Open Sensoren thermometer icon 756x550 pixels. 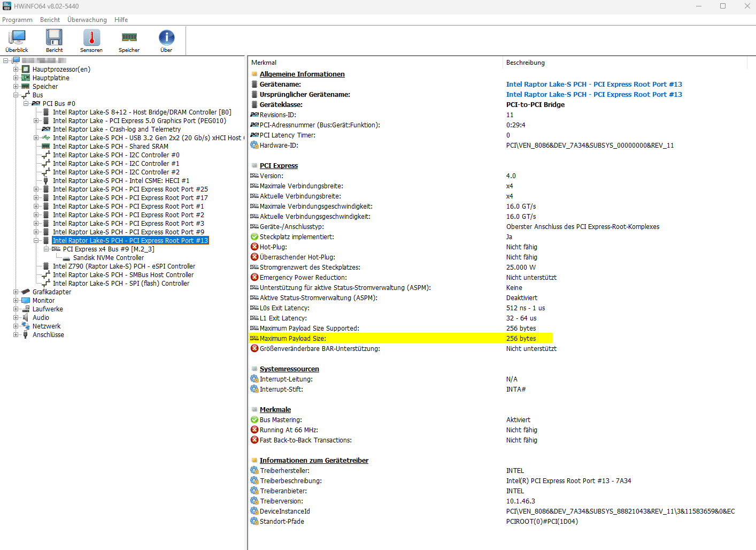[x=91, y=41]
